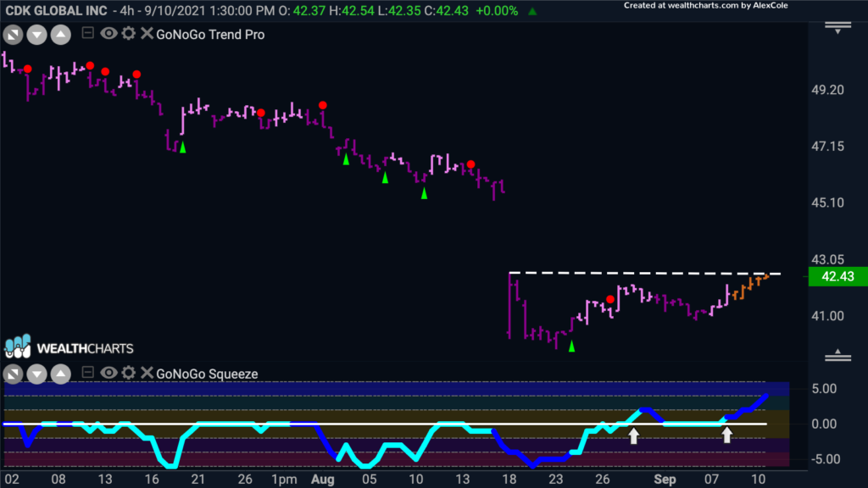Viewport: 868px width, 488px height.
Task: Open GoNoGo Squeeze settings gear
Action: point(129,373)
